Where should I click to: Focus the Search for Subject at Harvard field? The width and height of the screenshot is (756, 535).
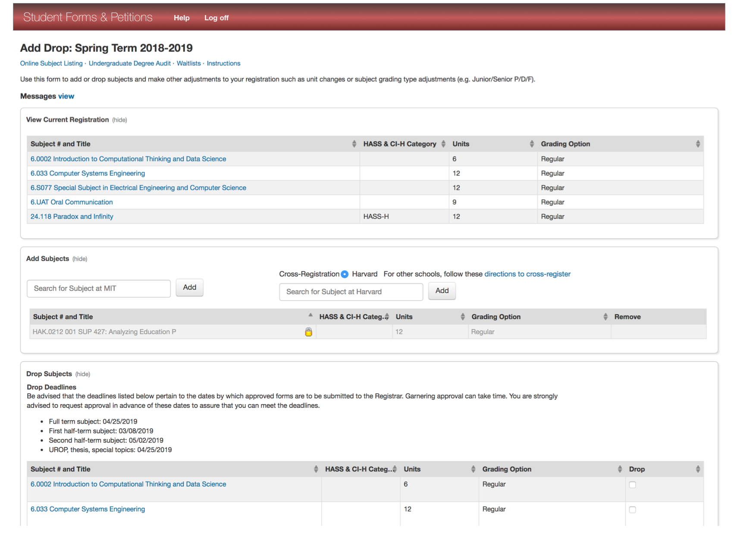(351, 292)
